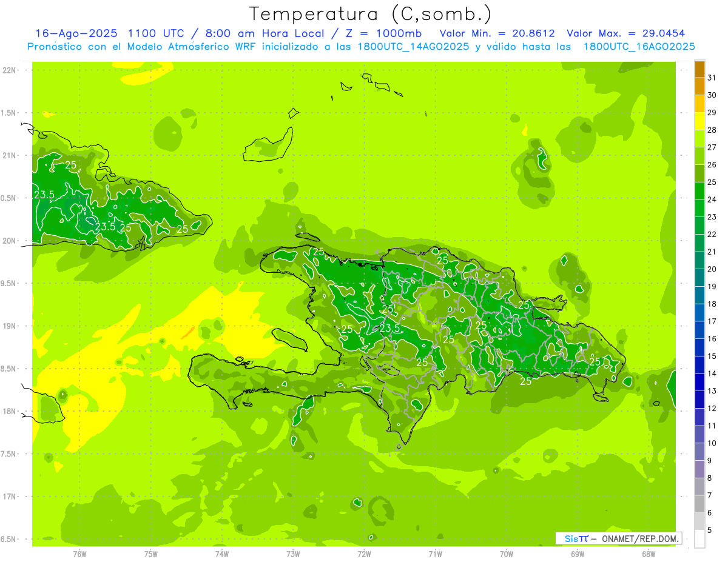The width and height of the screenshot is (728, 562).
Task: Click the "74W" longitude axis label
Action: coord(222,554)
